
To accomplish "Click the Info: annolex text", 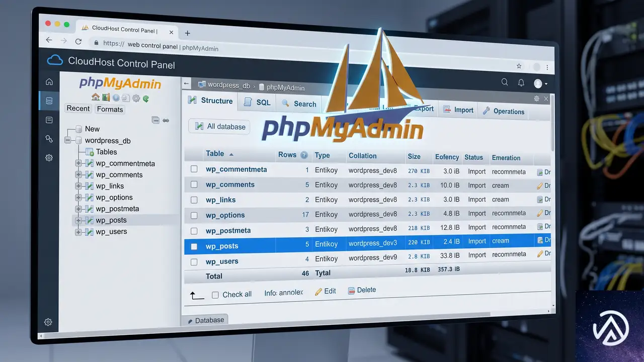I will click(x=284, y=293).
